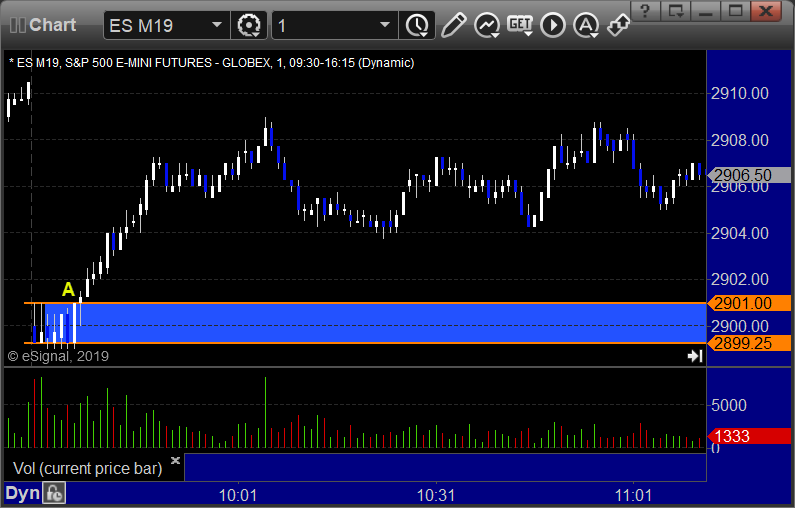This screenshot has height=508, width=795.
Task: Click the 2904.00 price axis label
Action: point(740,233)
